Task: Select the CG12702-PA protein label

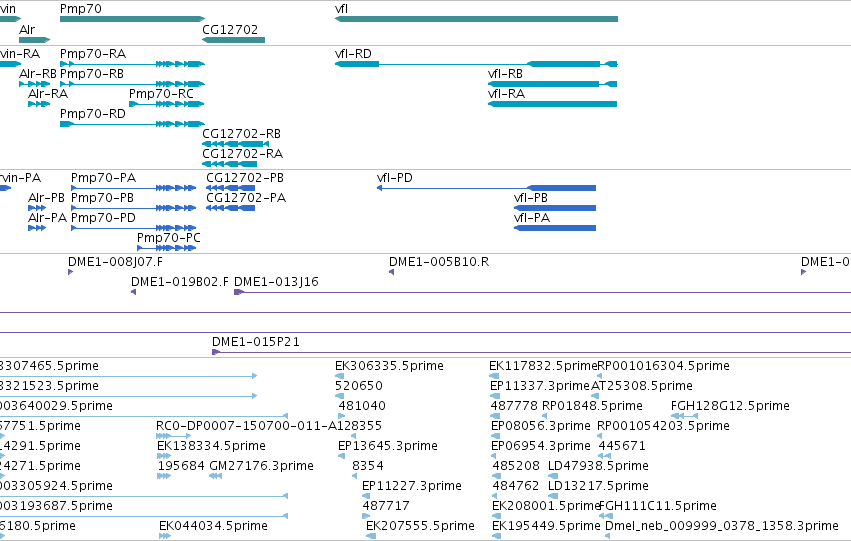Action: pyautogui.click(x=246, y=198)
